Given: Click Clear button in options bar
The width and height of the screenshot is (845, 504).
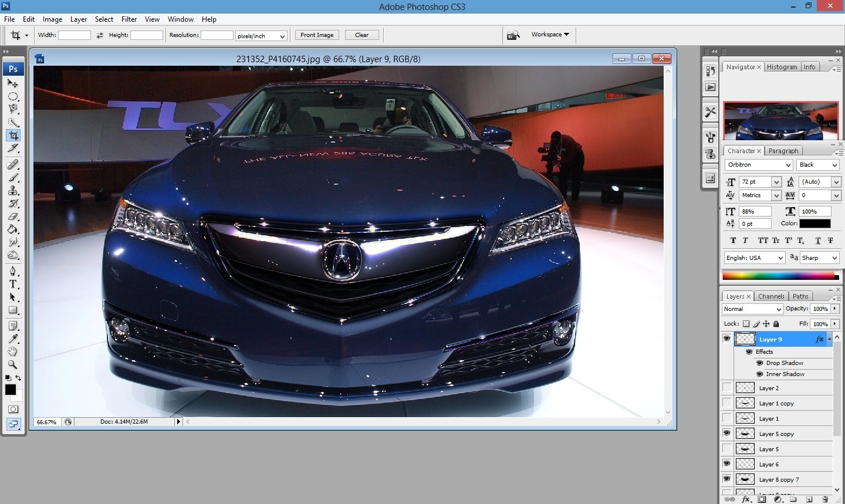Looking at the screenshot, I should [x=362, y=35].
